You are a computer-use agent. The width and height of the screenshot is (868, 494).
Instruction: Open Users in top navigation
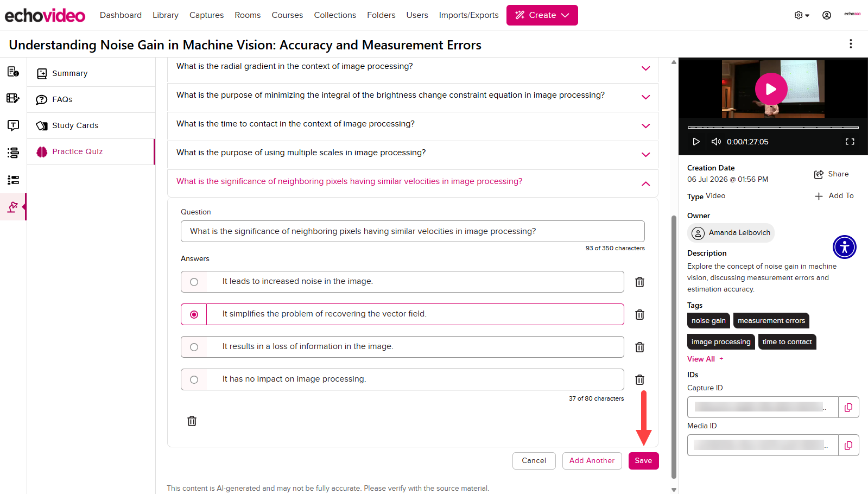pyautogui.click(x=417, y=15)
